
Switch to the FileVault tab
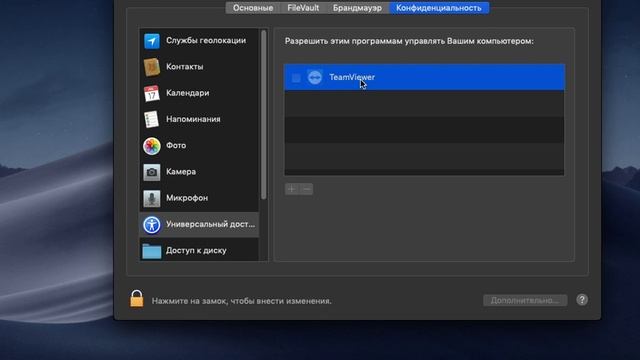pos(303,8)
